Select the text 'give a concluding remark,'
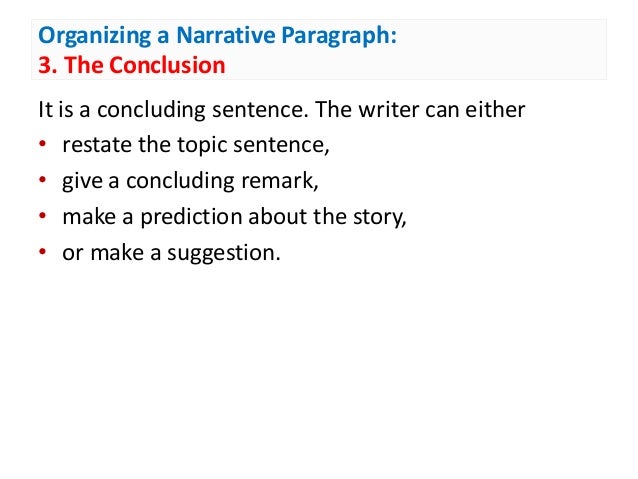This screenshot has width=638, height=479. 190,181
